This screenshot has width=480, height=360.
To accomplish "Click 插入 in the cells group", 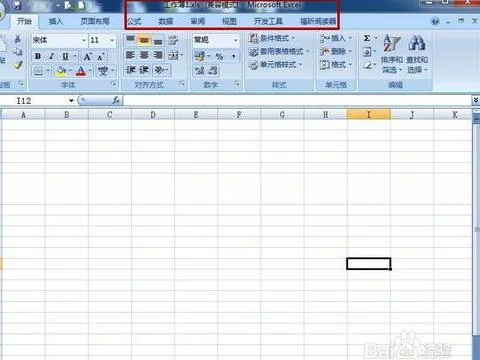I will pyautogui.click(x=336, y=38).
